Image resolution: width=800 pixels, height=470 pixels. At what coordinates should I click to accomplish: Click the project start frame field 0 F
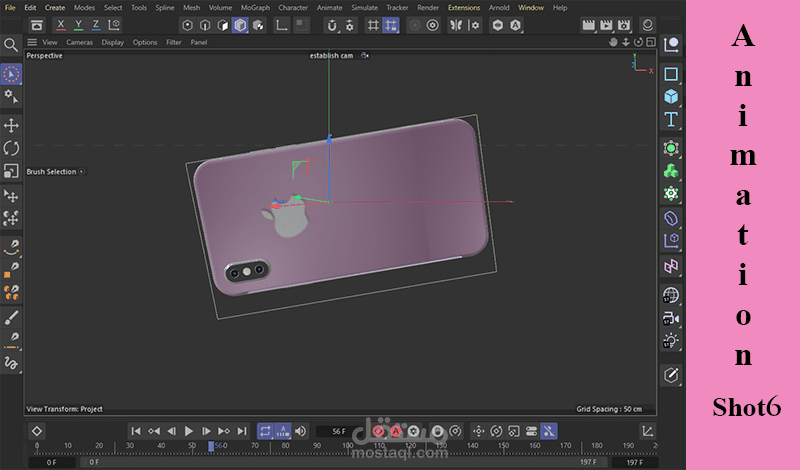[x=52, y=462]
